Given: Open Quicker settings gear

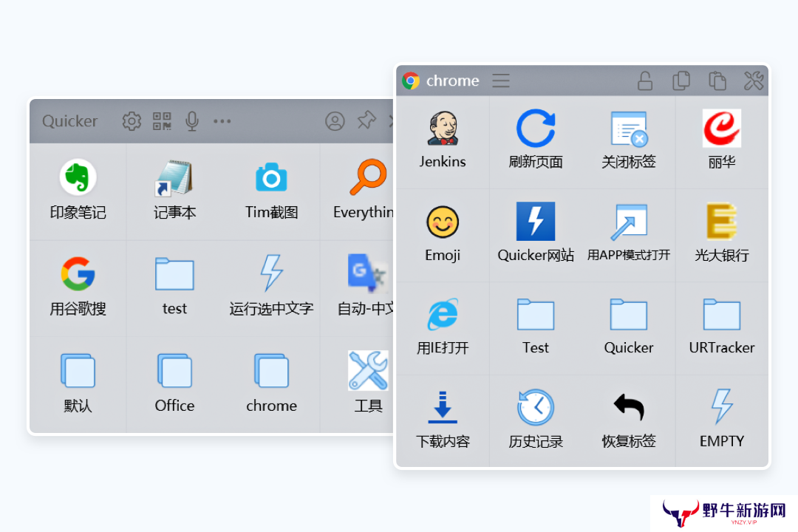Looking at the screenshot, I should click(132, 121).
